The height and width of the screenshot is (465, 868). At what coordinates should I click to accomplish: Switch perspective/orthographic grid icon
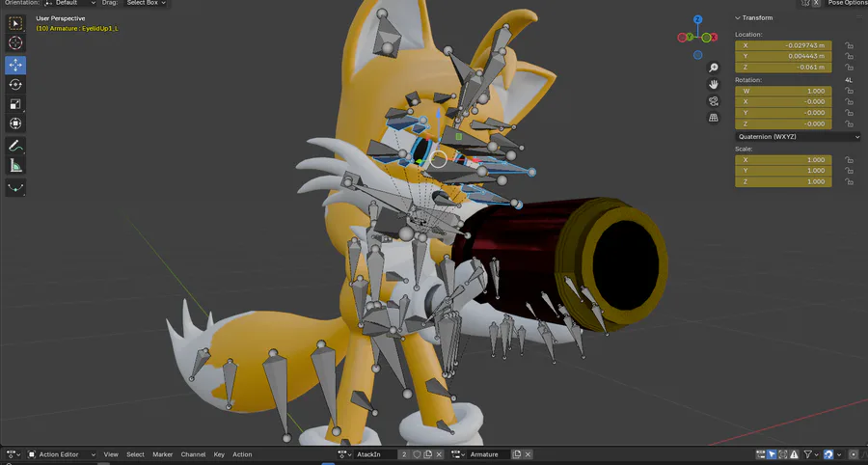[x=714, y=118]
